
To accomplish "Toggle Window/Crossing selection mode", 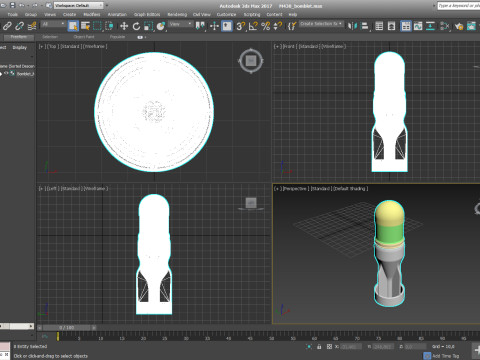I will (x=109, y=26).
